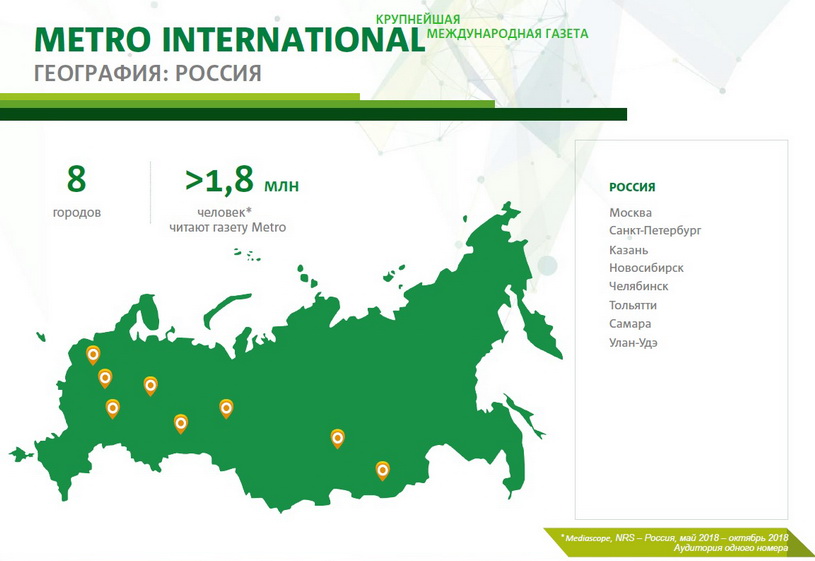
Task: Click the label городов
Action: pos(77,213)
